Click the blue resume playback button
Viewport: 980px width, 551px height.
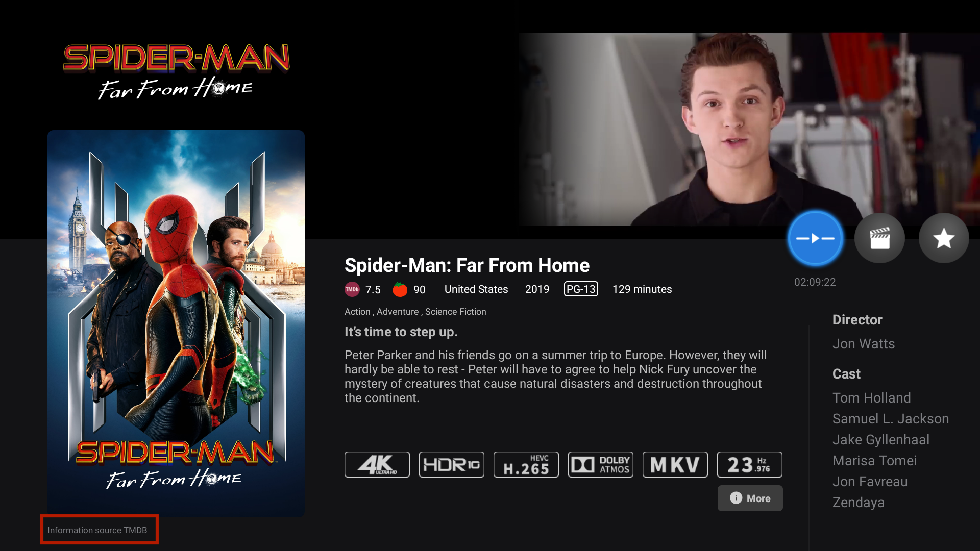[815, 238]
